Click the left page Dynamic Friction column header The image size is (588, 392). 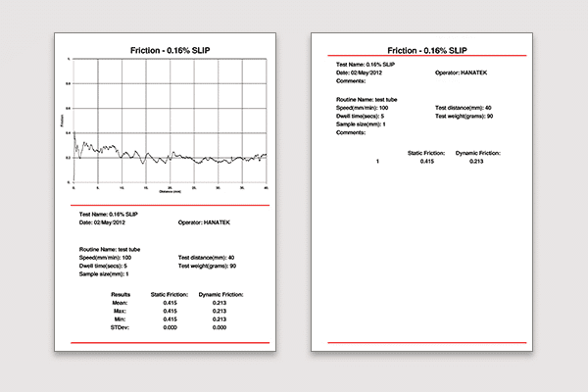coord(220,294)
